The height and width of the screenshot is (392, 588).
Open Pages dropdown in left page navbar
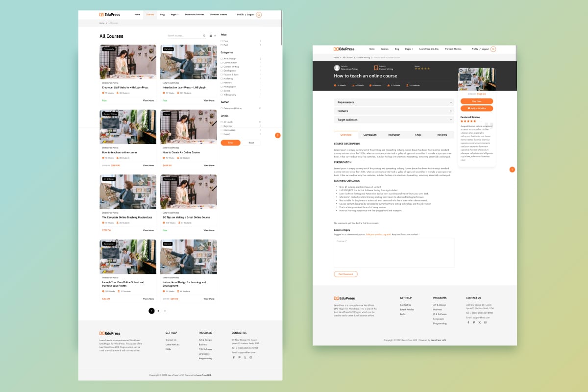(174, 15)
